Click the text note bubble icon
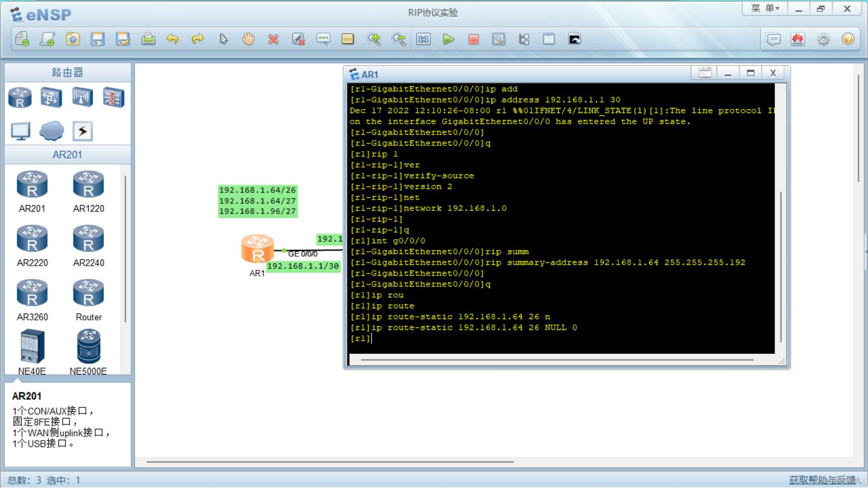Viewport: 868px width, 488px height. [323, 39]
